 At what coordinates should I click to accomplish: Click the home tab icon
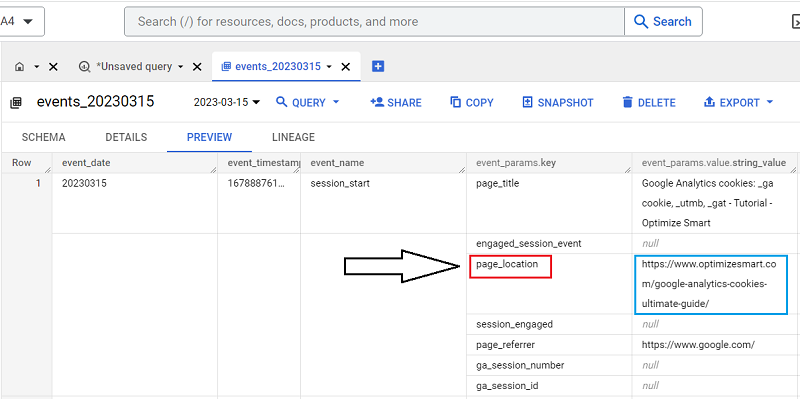pos(19,67)
